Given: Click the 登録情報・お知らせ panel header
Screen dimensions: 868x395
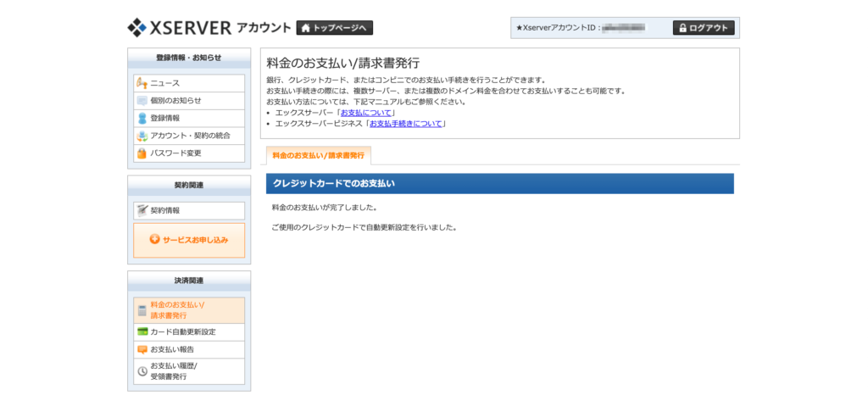Looking at the screenshot, I should (x=189, y=58).
